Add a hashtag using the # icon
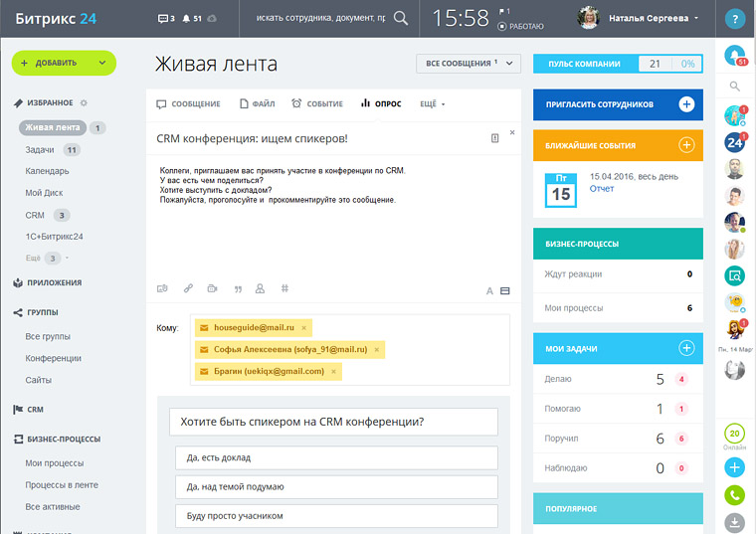This screenshot has height=534, width=756. (x=284, y=288)
